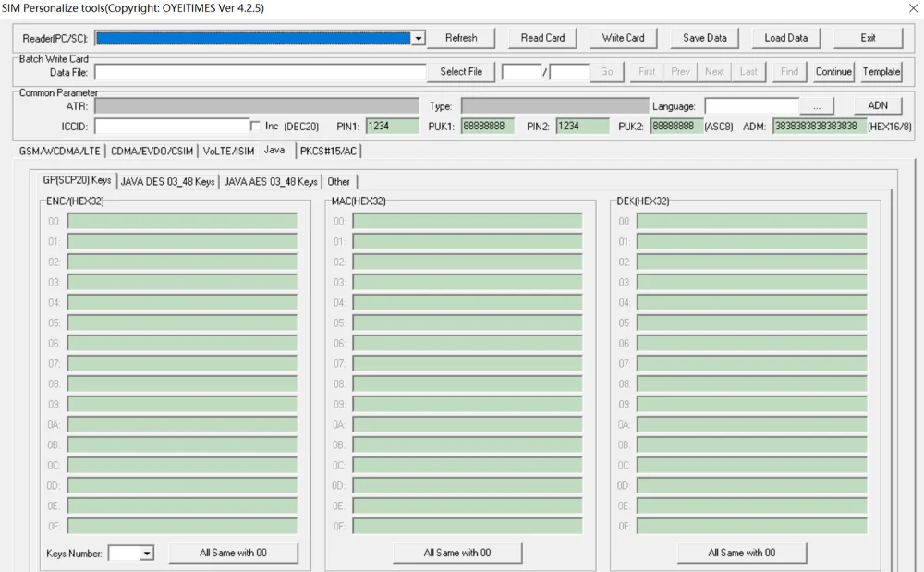The image size is (924, 572).
Task: Expand the Keys Number combo box
Action: click(x=147, y=554)
